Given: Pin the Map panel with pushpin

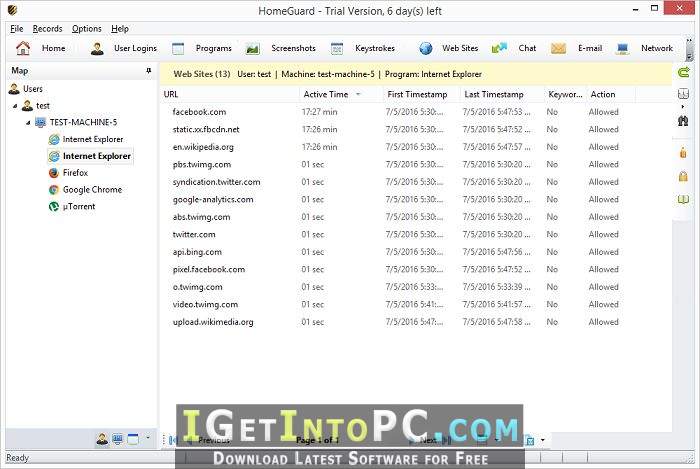Looking at the screenshot, I should pyautogui.click(x=149, y=71).
